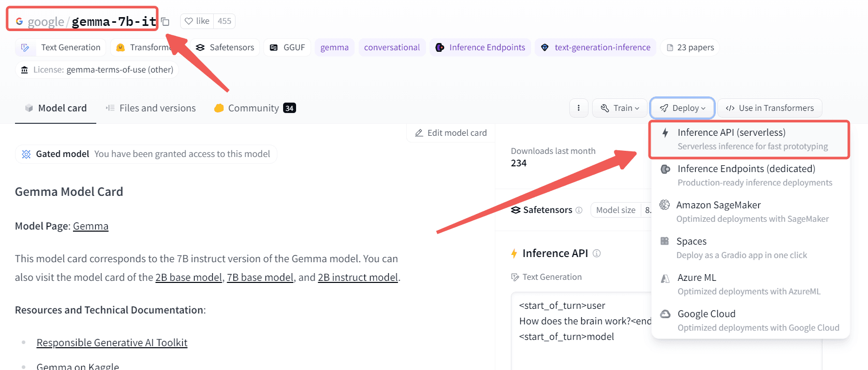Expand the Train dropdown
The width and height of the screenshot is (868, 370).
[620, 108]
